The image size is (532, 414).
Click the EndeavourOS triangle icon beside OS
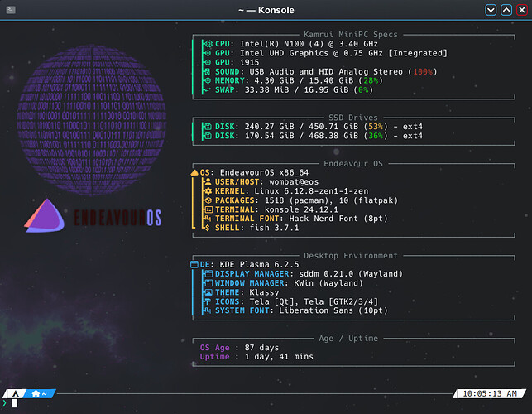click(194, 172)
